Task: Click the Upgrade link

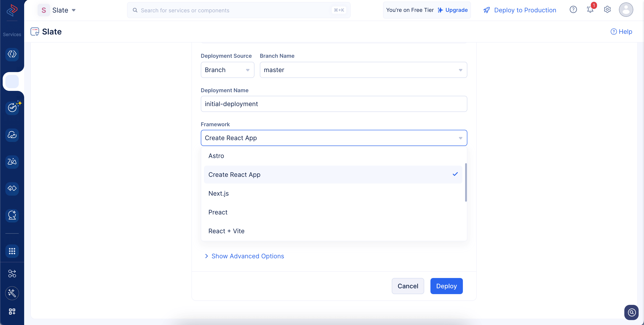Action: click(456, 10)
